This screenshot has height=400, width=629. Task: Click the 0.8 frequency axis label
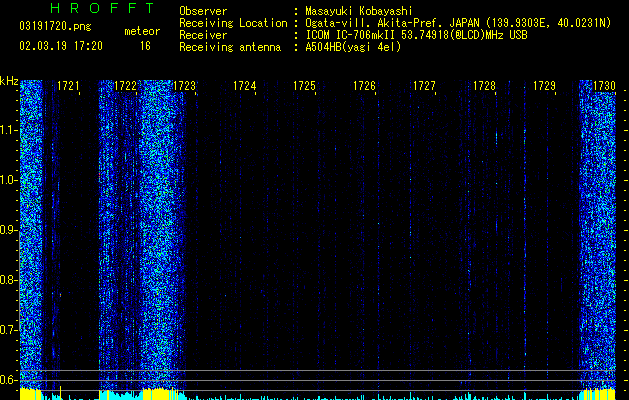click(x=9, y=280)
